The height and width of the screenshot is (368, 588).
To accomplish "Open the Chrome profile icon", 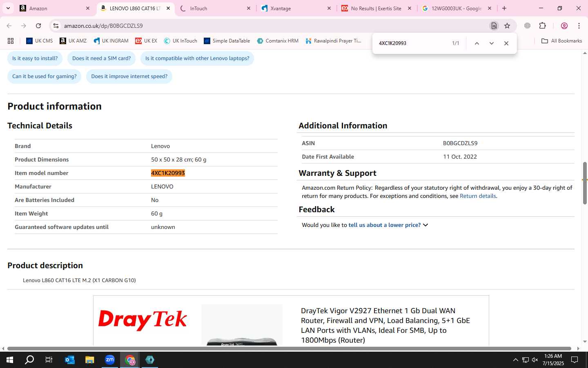I will [564, 26].
